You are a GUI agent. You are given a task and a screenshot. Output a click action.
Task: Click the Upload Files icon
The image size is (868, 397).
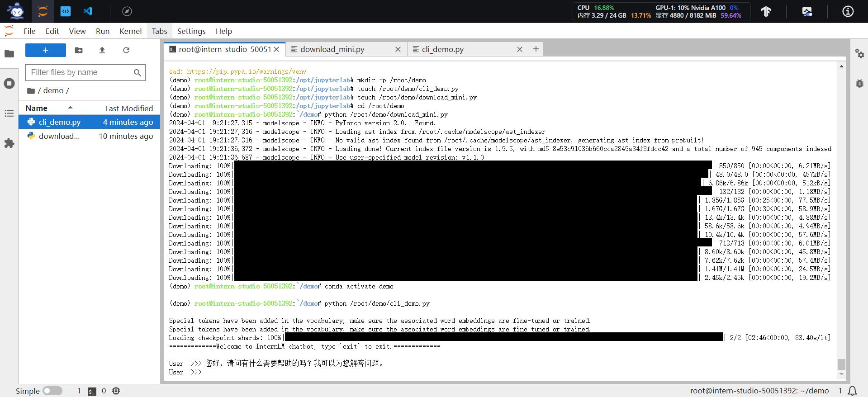coord(102,50)
